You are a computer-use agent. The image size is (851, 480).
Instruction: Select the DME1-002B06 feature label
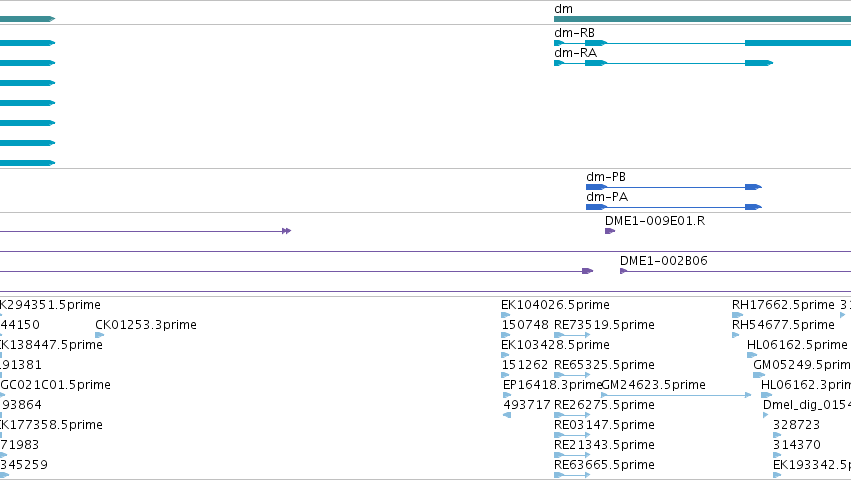click(x=664, y=261)
